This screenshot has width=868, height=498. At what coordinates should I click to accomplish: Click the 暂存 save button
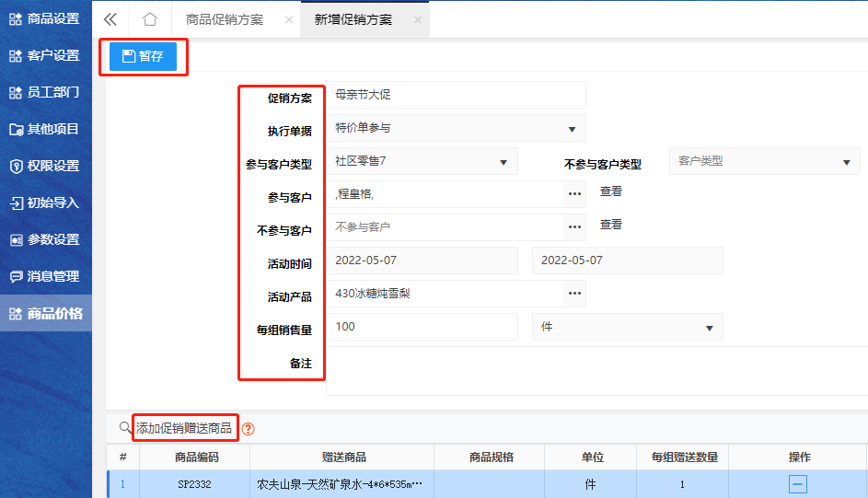coord(143,56)
